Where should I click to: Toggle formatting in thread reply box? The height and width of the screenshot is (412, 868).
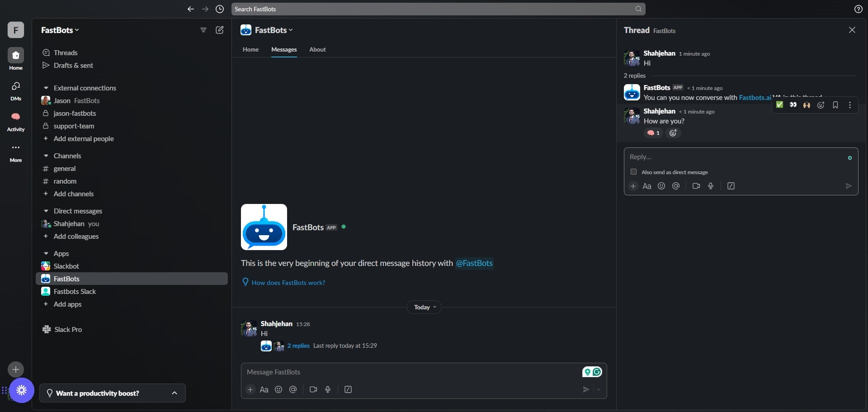[647, 186]
